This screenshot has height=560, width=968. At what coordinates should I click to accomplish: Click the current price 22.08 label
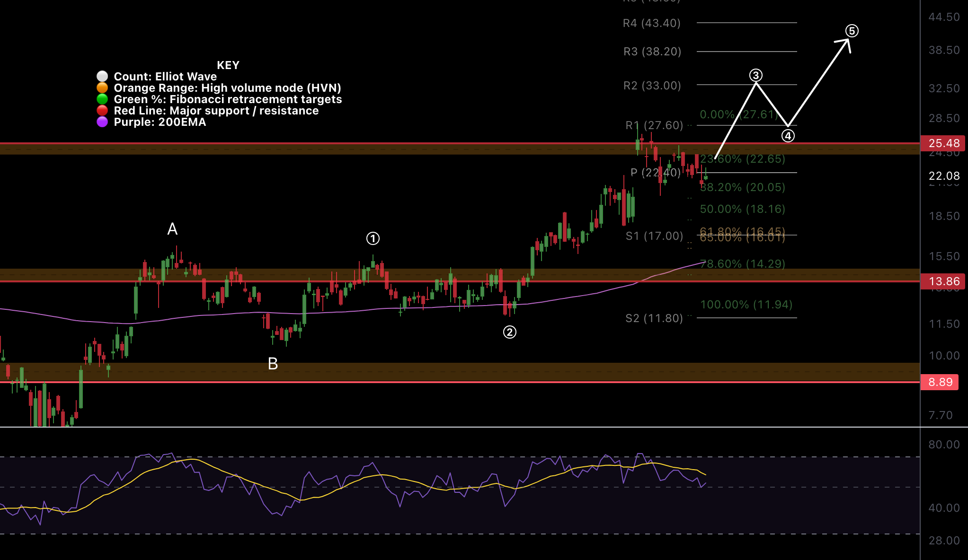coord(943,176)
